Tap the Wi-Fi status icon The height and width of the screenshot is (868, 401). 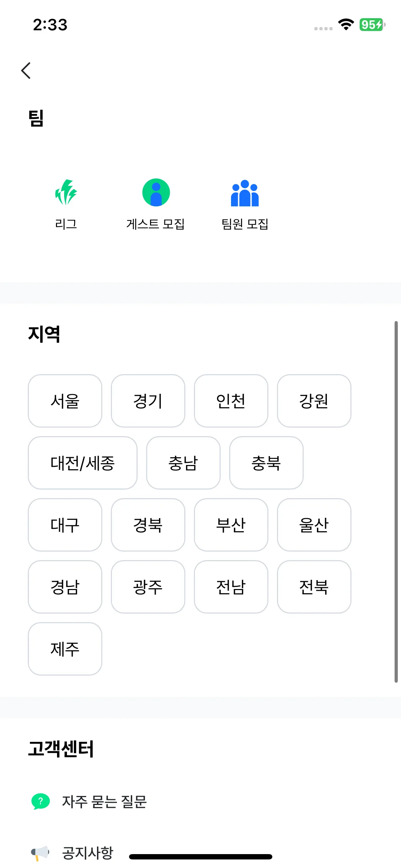tap(346, 25)
